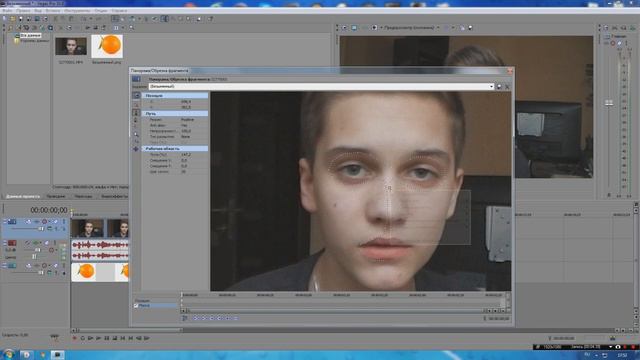Collapse the Path section header
This screenshot has width=640, height=360.
tap(175, 113)
